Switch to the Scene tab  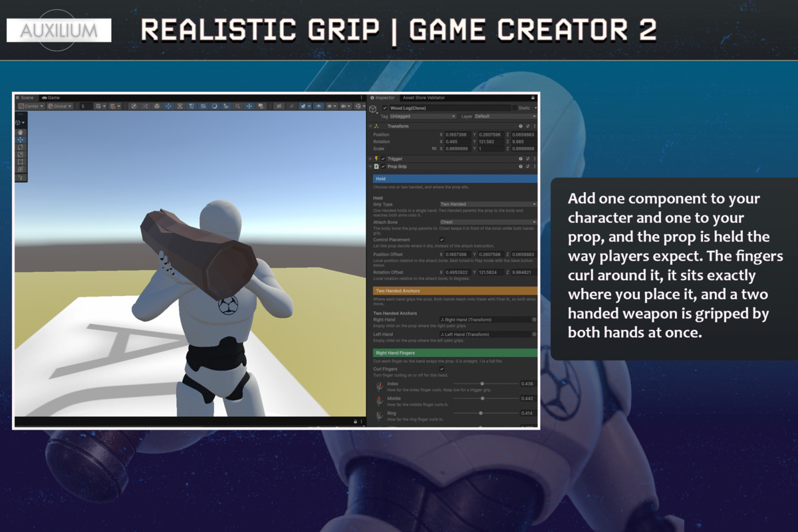(x=25, y=98)
